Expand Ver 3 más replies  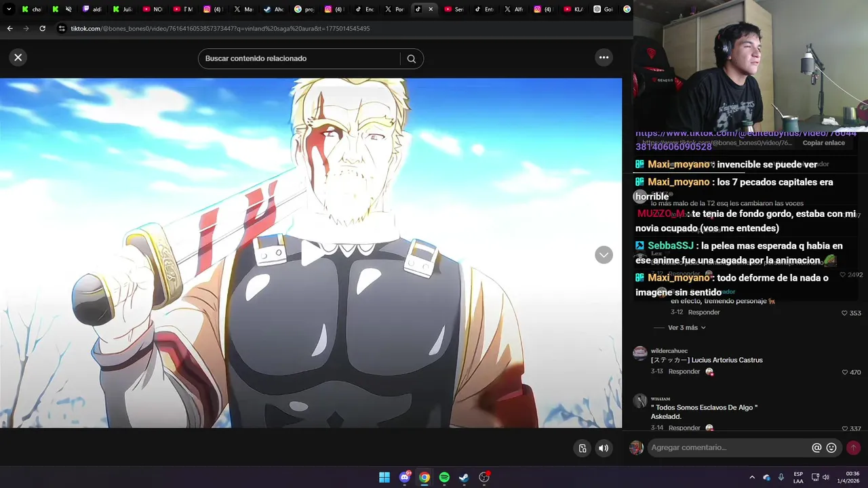coord(687,327)
